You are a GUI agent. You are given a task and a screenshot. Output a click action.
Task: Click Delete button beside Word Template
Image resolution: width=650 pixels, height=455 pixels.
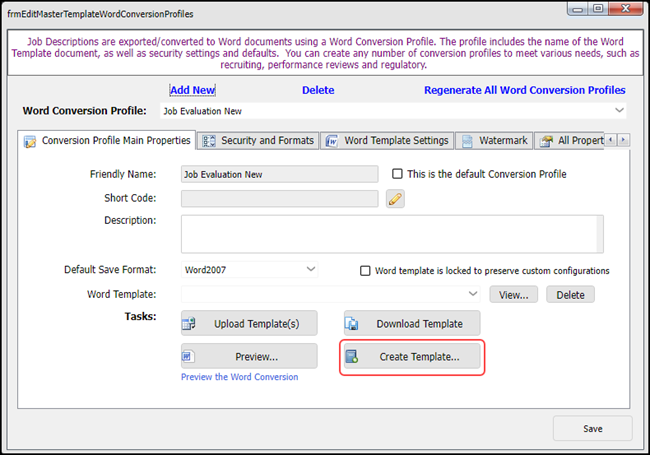(570, 295)
